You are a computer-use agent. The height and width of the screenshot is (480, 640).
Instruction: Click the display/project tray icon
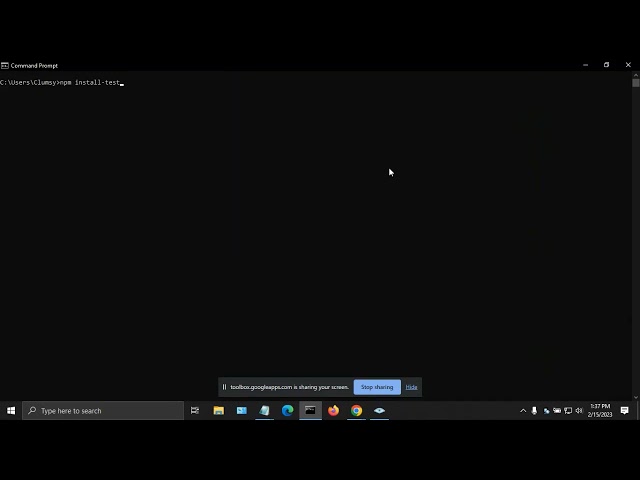coord(568,411)
